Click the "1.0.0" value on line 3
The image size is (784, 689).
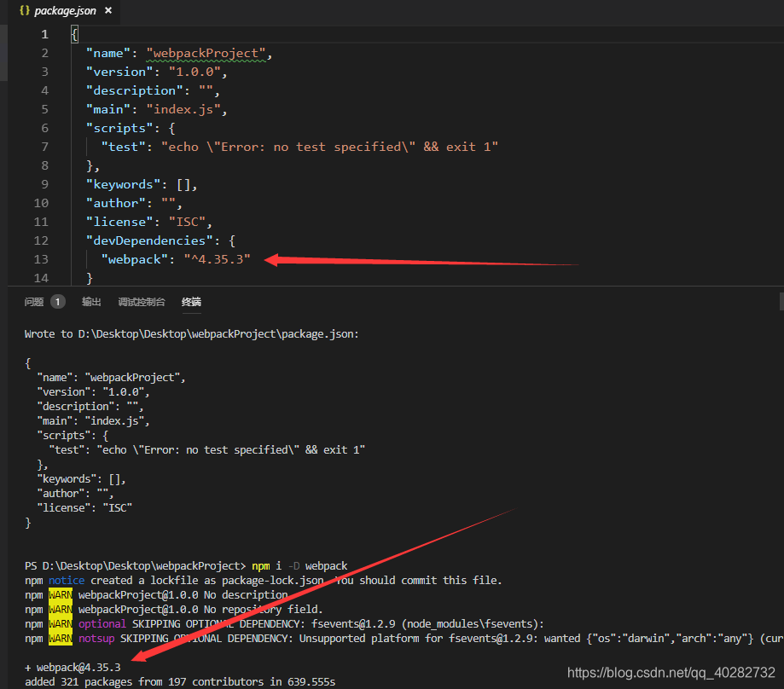pyautogui.click(x=195, y=72)
